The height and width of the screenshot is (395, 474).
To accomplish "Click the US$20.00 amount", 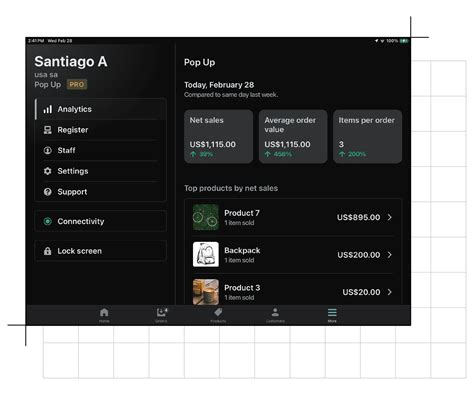I will point(361,292).
